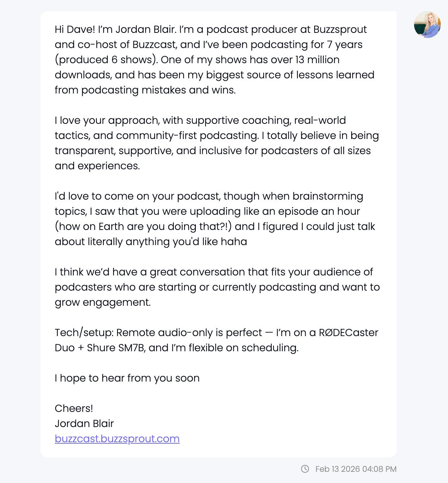Click the "RØDECaster" word in the message
Viewport: 448px width, 483px height.
tap(348, 332)
